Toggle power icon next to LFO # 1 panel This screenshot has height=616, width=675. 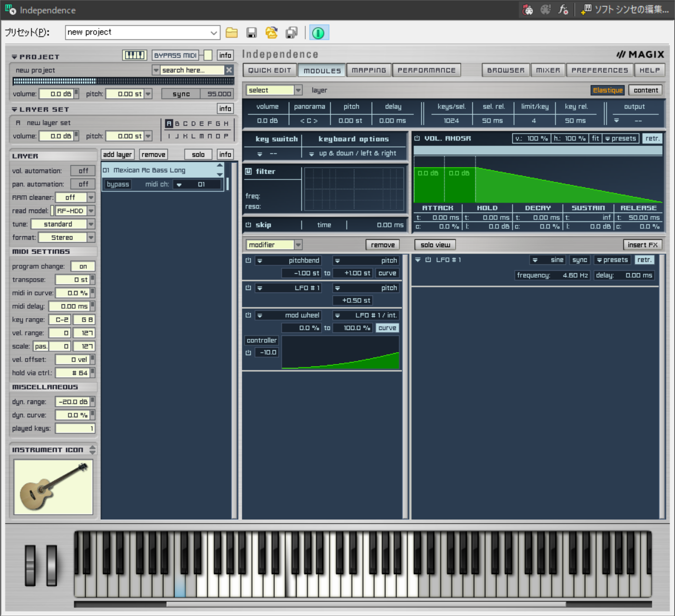coord(428,260)
